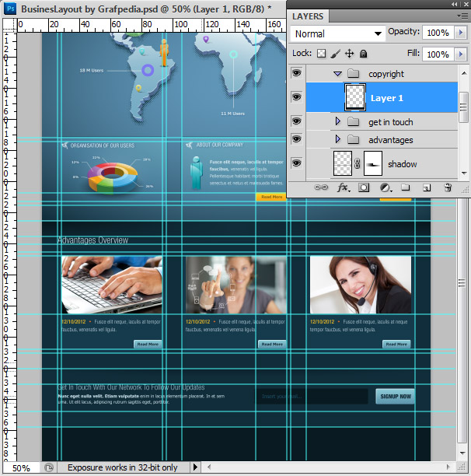Click the 50% zoom field

(21, 467)
